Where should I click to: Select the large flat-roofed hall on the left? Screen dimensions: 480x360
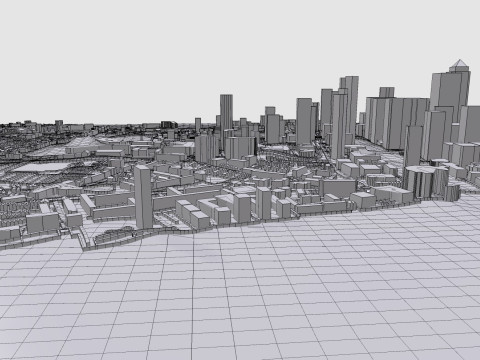43,168
